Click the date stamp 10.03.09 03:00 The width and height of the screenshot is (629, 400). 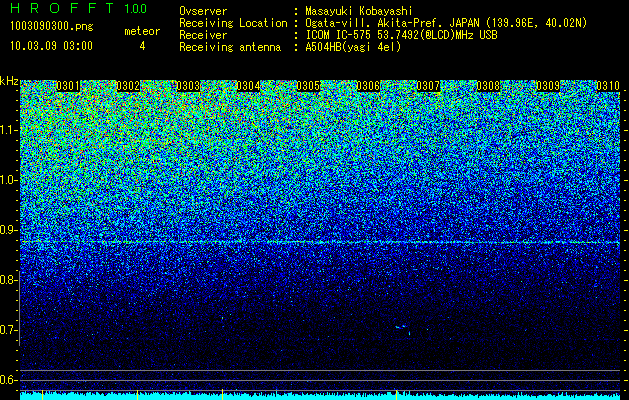(x=51, y=46)
